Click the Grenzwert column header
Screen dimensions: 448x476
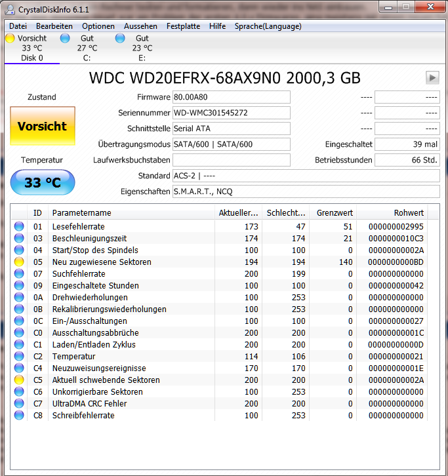(333, 213)
